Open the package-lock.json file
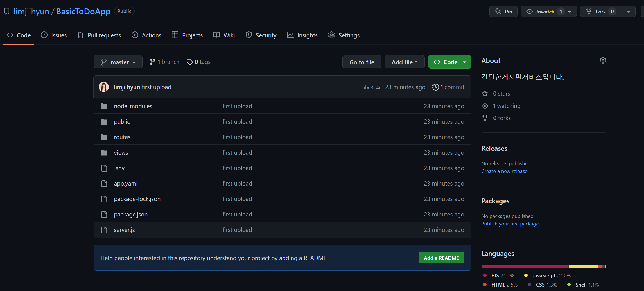 click(137, 199)
